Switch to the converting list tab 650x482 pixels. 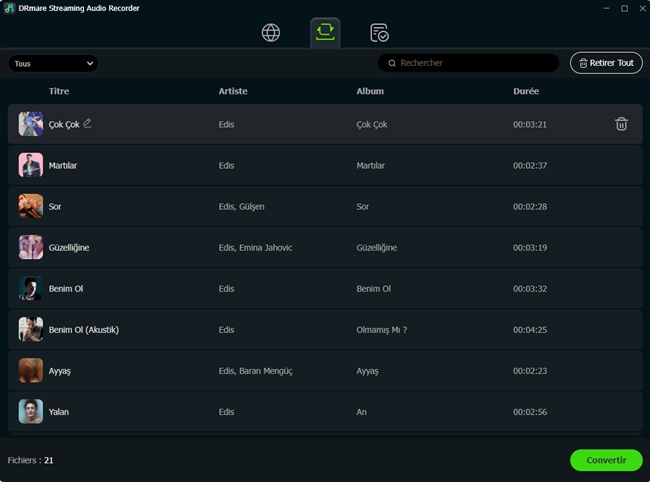(325, 32)
